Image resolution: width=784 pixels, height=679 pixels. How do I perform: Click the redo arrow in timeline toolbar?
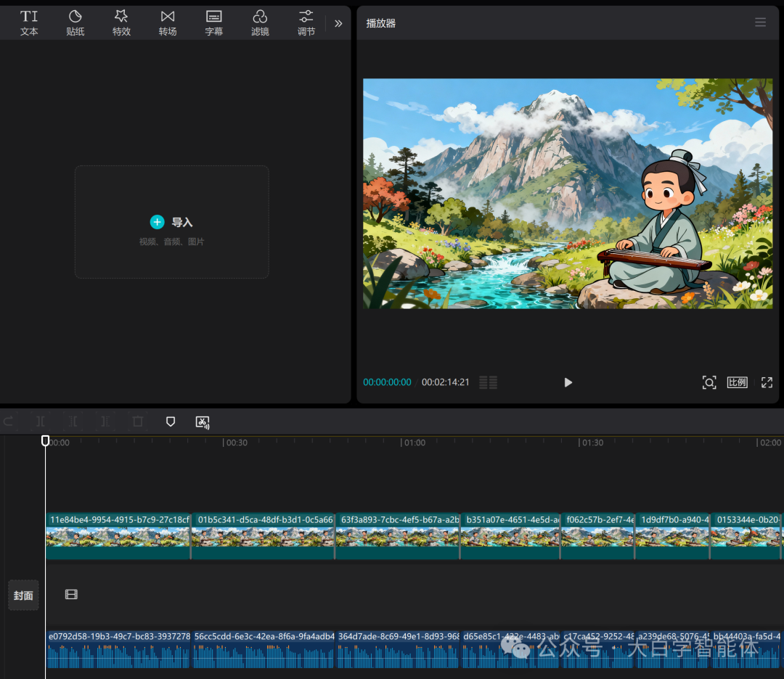9,421
